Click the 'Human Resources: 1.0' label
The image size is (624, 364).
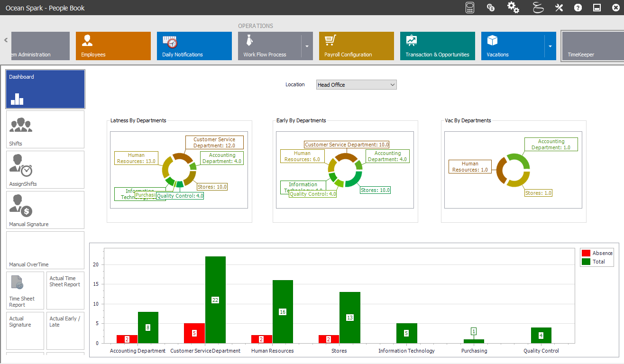[470, 167]
